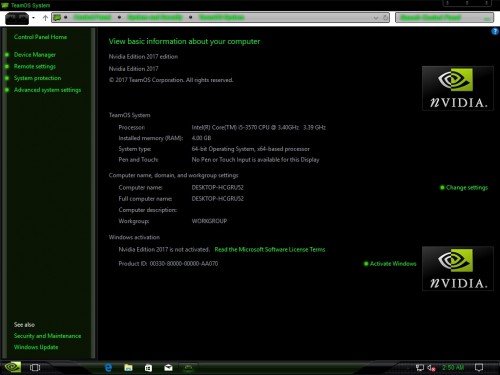Click the shield icon beside Device Manager

7,55
